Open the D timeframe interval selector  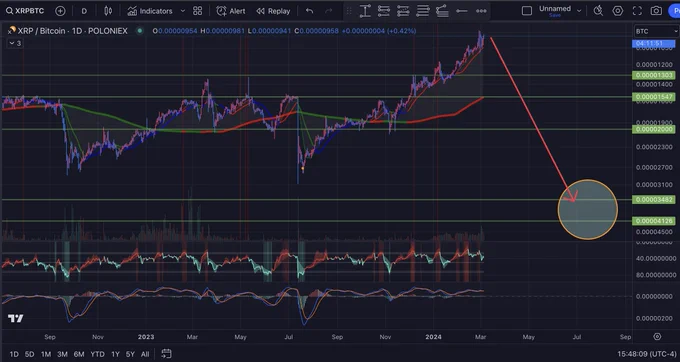click(x=84, y=11)
